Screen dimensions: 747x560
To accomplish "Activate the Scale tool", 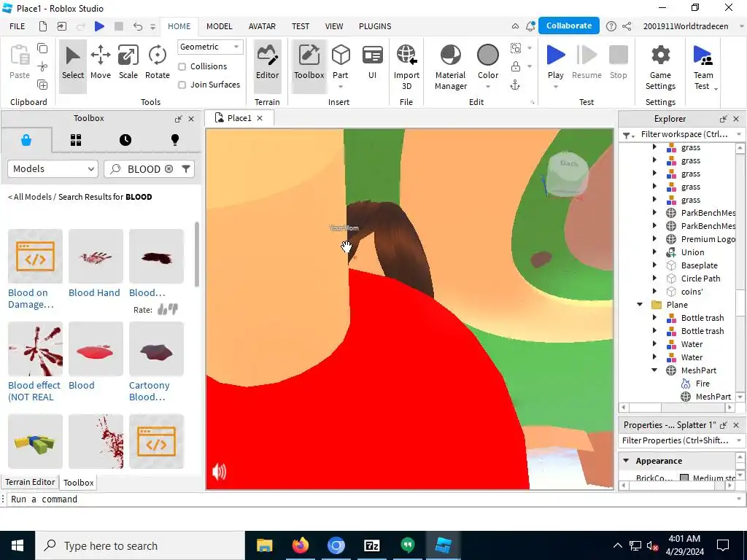I will click(128, 63).
